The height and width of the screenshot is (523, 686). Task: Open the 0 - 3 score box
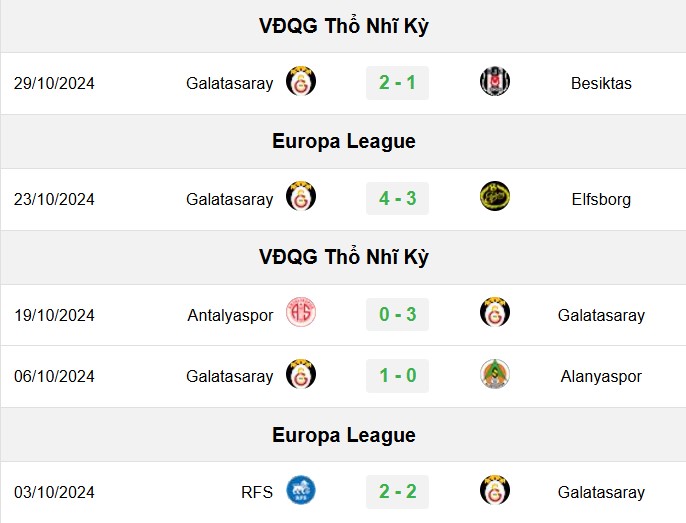(397, 315)
